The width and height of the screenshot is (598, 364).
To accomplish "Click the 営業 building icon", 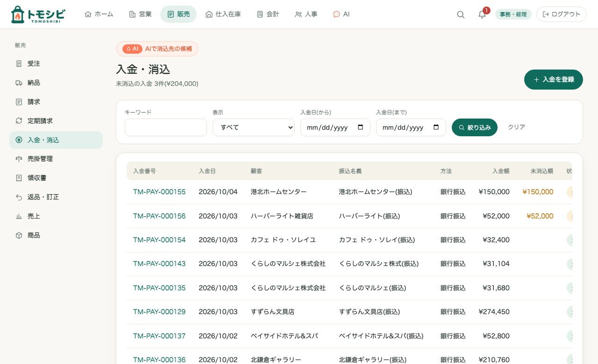I will tap(132, 14).
